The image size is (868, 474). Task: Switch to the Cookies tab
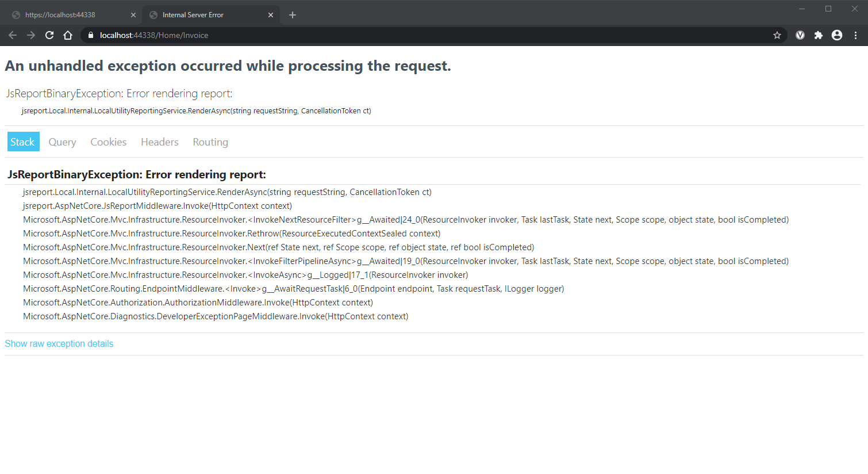(108, 142)
